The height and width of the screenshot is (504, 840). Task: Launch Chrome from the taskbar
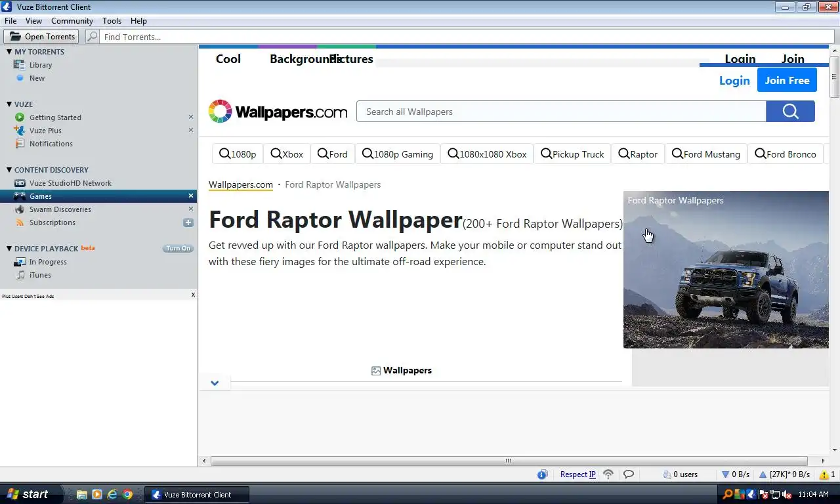[127, 495]
